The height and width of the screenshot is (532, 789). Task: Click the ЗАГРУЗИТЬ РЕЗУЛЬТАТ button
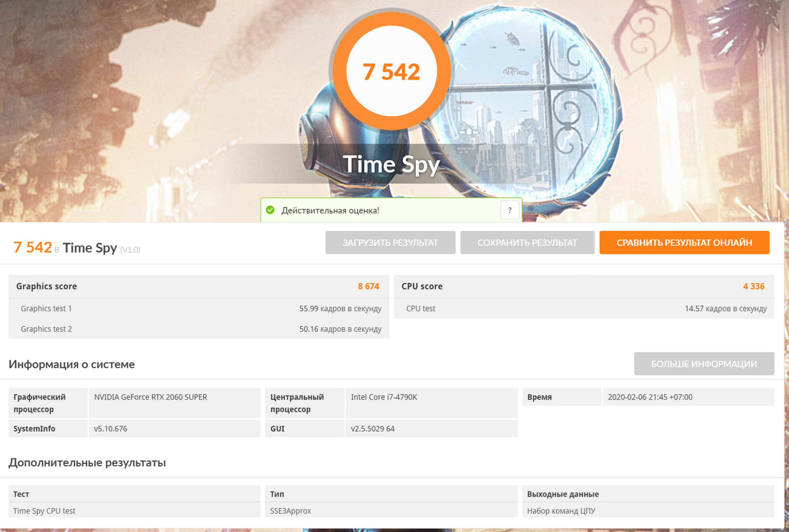tap(390, 243)
